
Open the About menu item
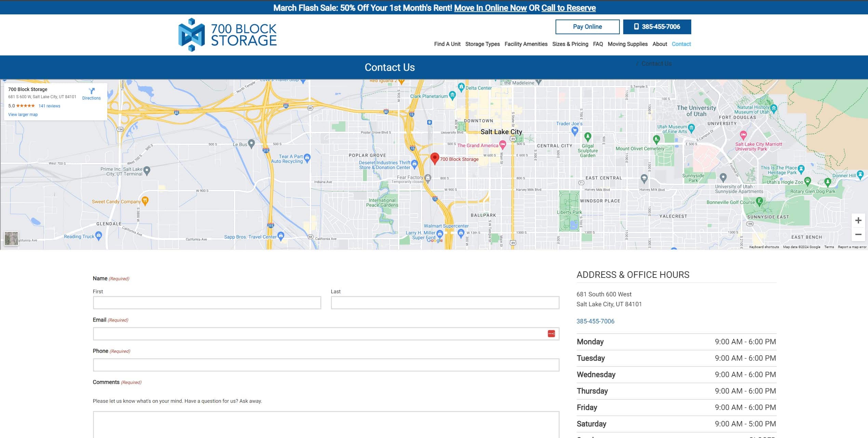[660, 44]
